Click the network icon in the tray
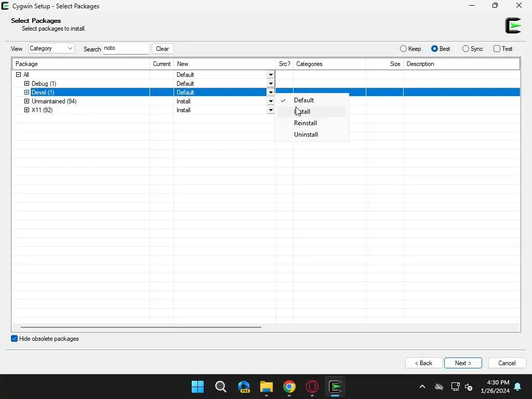 455,387
